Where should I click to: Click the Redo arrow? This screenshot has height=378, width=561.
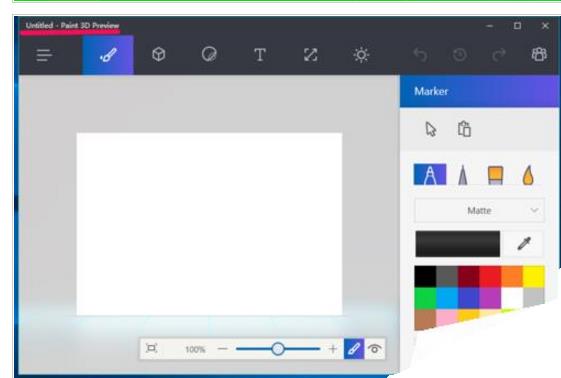tap(499, 55)
